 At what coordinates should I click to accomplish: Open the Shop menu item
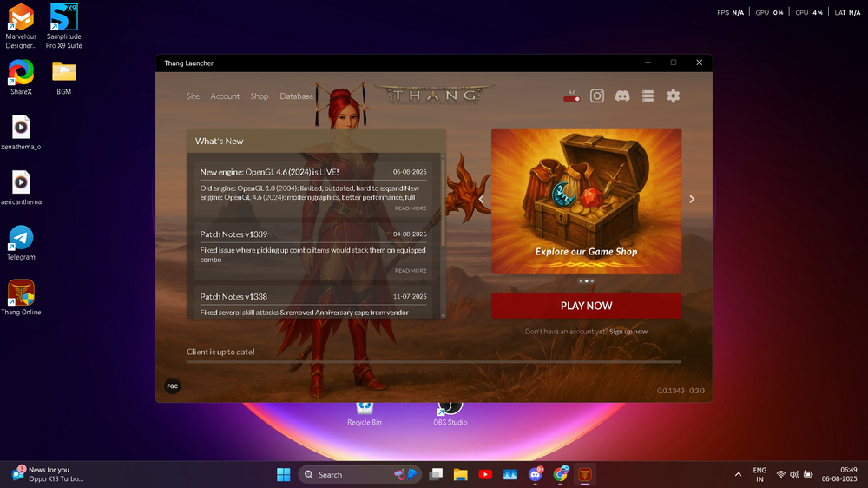point(259,96)
